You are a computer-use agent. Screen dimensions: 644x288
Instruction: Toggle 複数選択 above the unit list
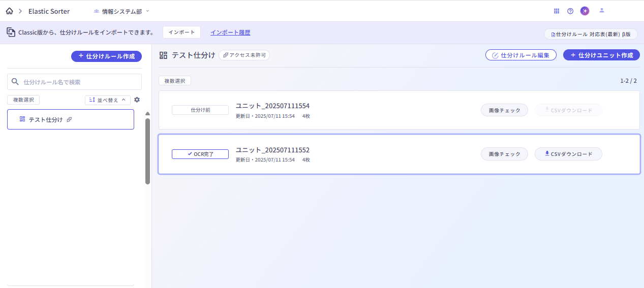pyautogui.click(x=175, y=81)
